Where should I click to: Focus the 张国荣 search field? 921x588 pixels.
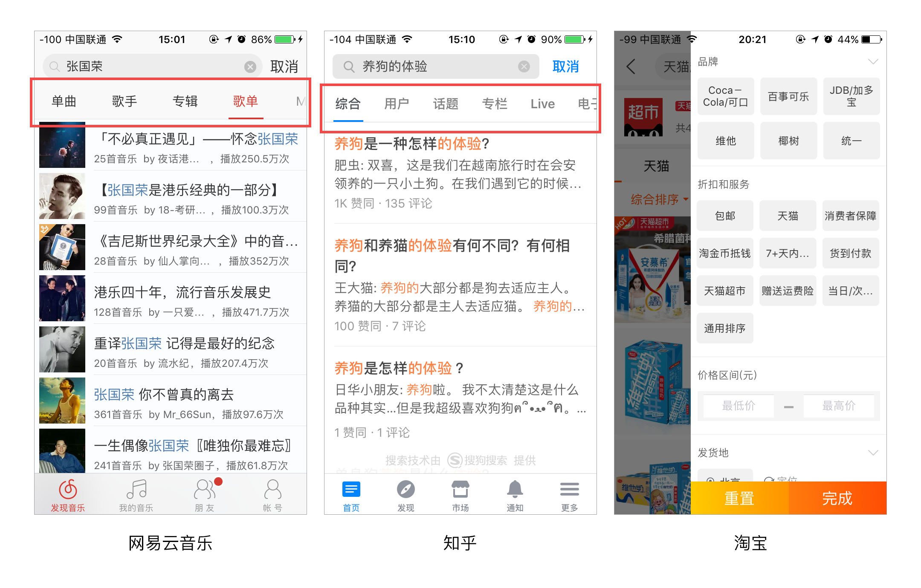[x=152, y=66]
